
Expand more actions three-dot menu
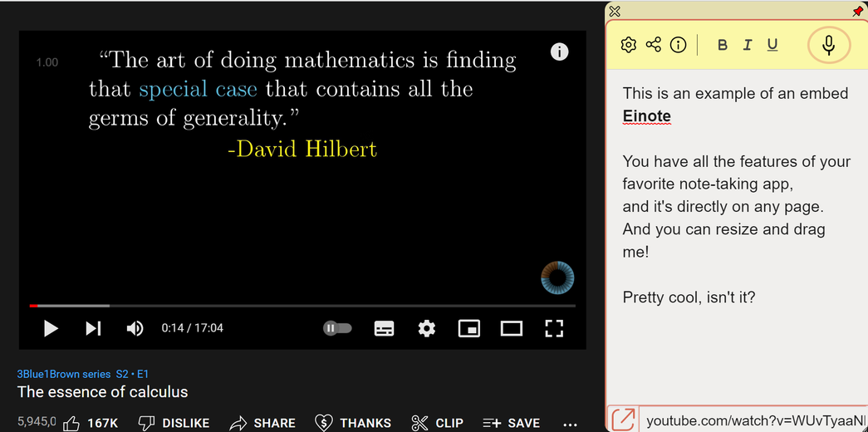pos(570,423)
